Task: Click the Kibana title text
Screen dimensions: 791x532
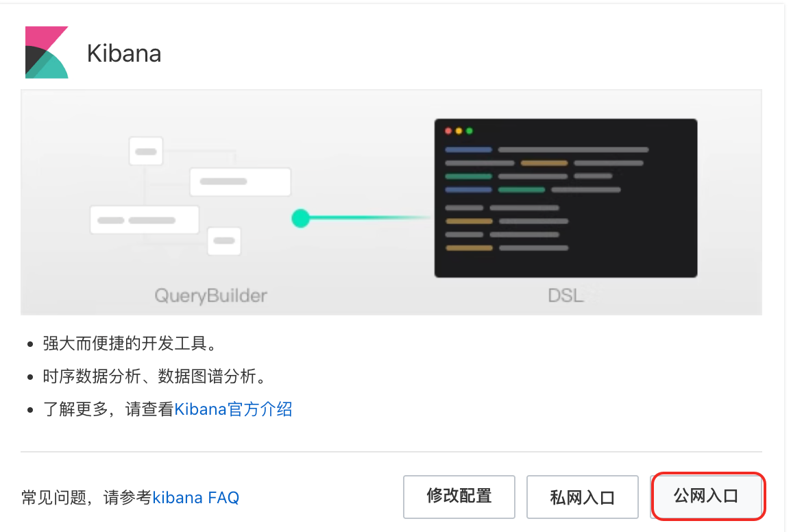Action: (x=124, y=53)
